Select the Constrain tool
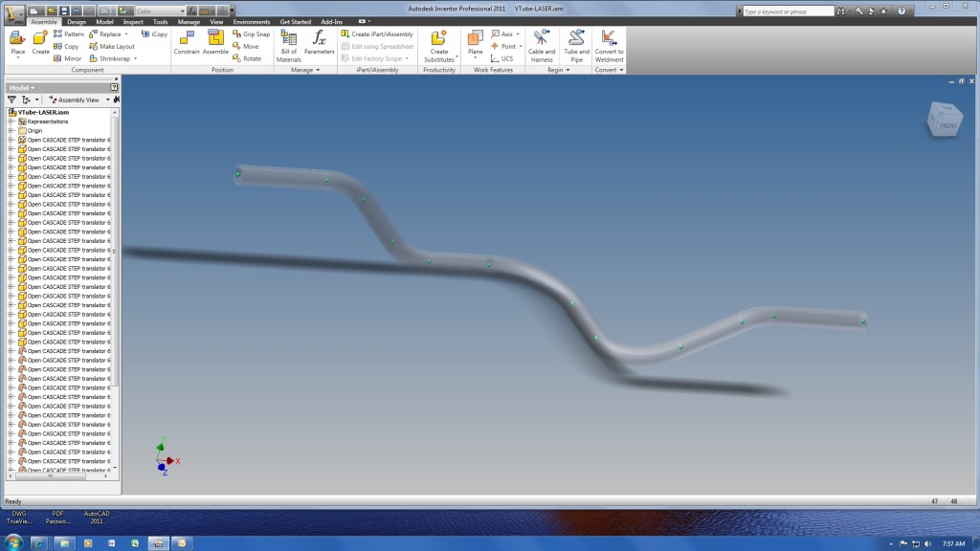The height and width of the screenshot is (551, 980). click(x=186, y=39)
